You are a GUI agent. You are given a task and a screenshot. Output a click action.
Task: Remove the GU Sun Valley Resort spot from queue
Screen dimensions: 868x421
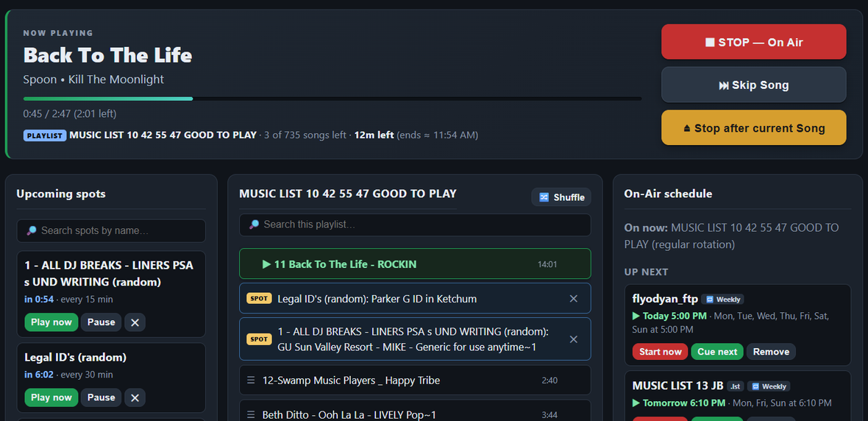tap(574, 339)
